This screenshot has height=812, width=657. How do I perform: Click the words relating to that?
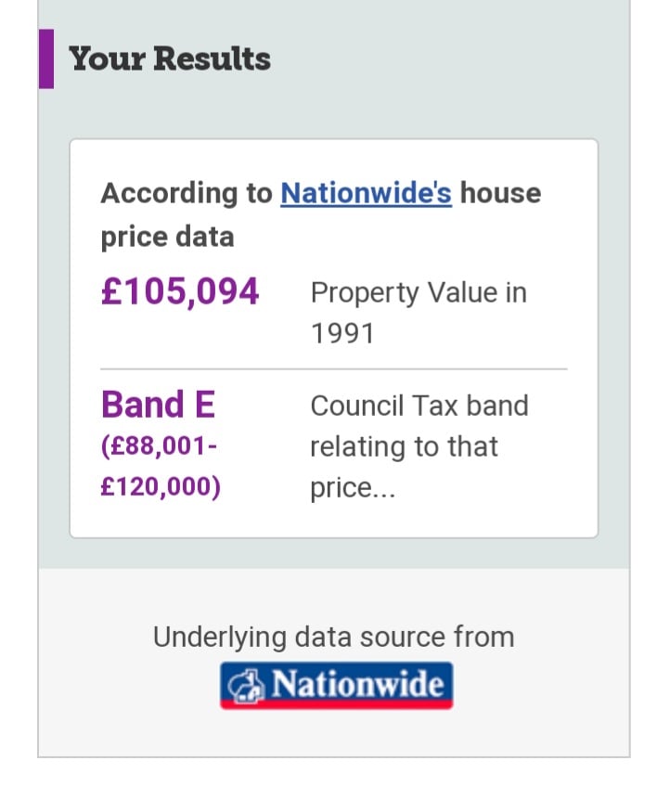pyautogui.click(x=404, y=446)
